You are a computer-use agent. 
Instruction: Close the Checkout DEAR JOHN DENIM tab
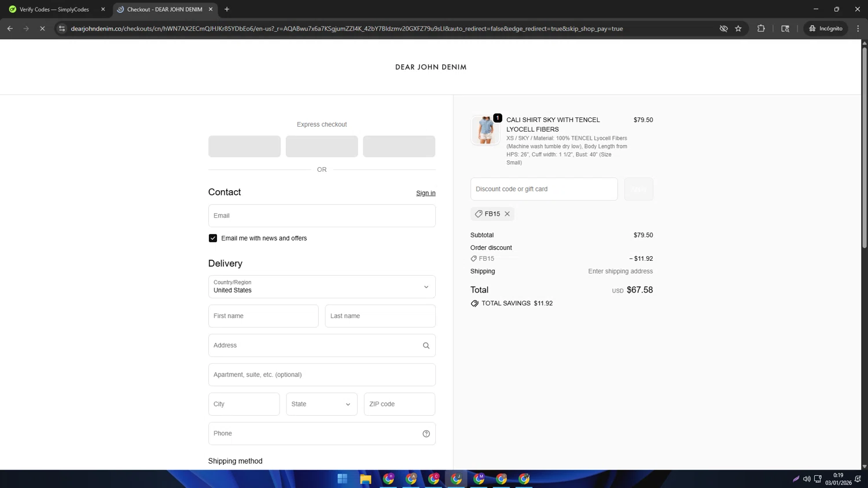coord(211,9)
